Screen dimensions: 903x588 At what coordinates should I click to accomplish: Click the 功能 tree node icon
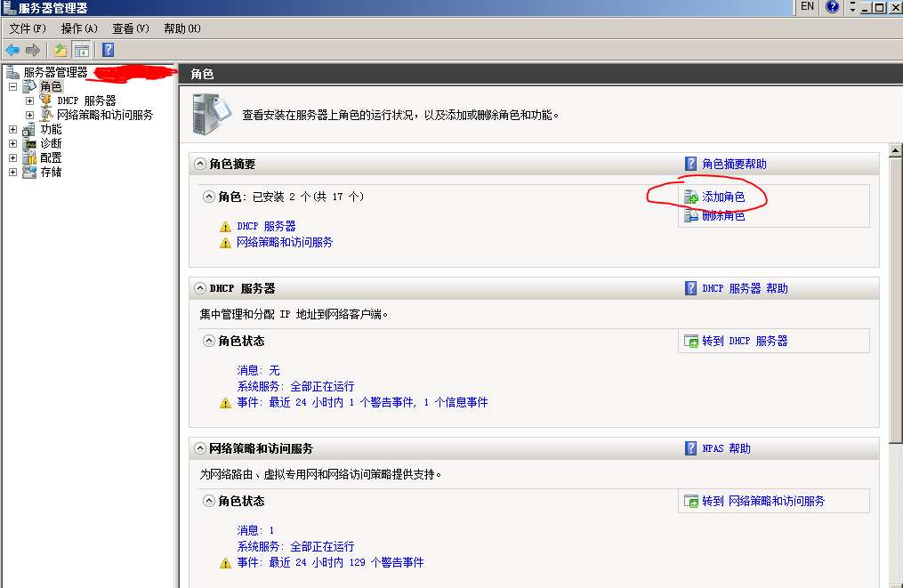point(28,130)
